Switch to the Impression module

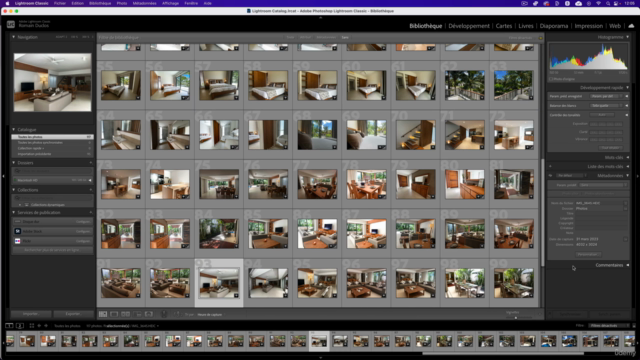(589, 26)
